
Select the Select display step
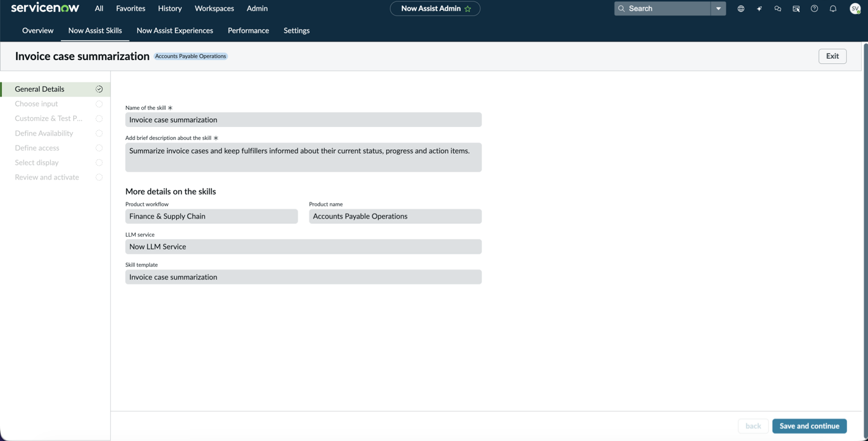click(55, 162)
